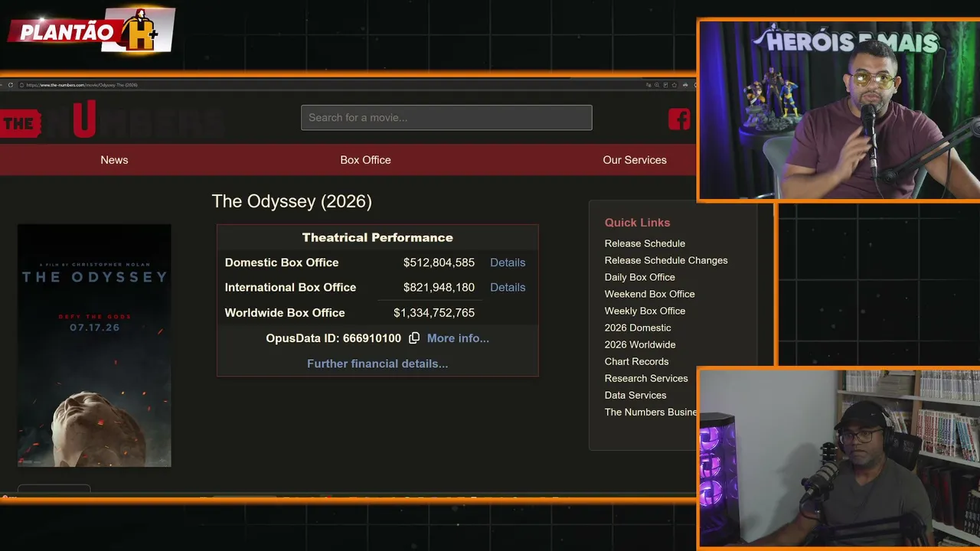Select the international total '$821,948,180'
The height and width of the screenshot is (551, 980).
coord(439,288)
